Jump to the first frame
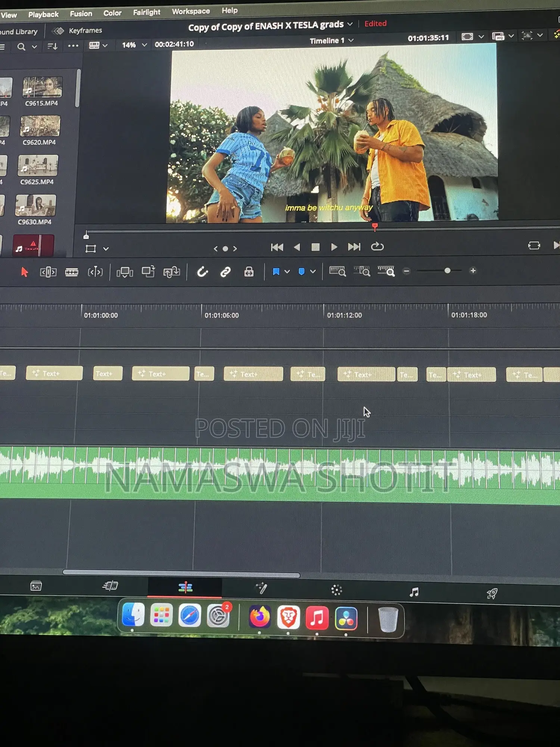The width and height of the screenshot is (560, 747). [x=277, y=247]
